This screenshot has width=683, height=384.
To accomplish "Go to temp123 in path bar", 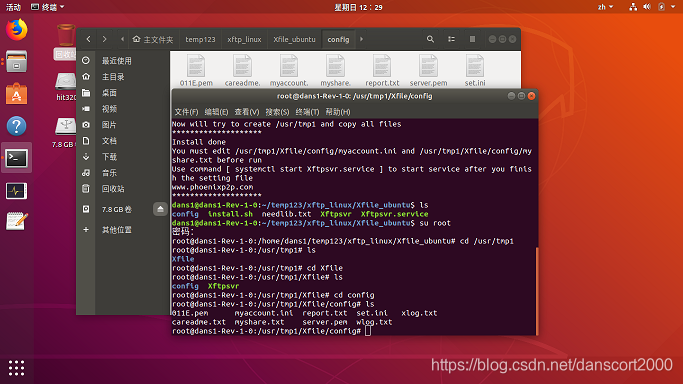I will pos(200,40).
